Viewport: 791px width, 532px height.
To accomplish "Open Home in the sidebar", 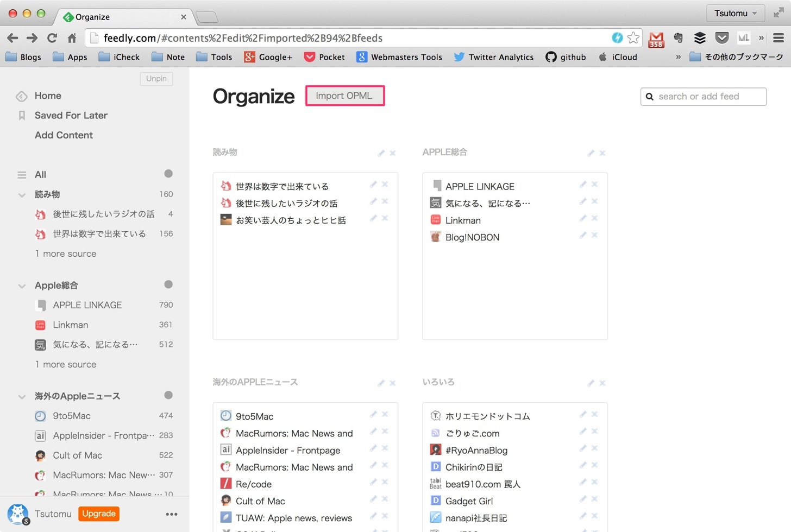I will (x=48, y=96).
